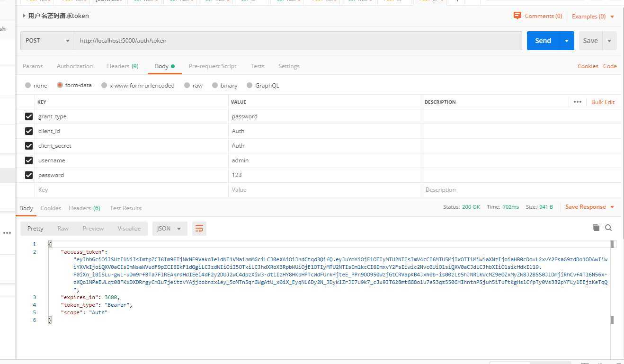Open the response Cookies tab

point(51,208)
